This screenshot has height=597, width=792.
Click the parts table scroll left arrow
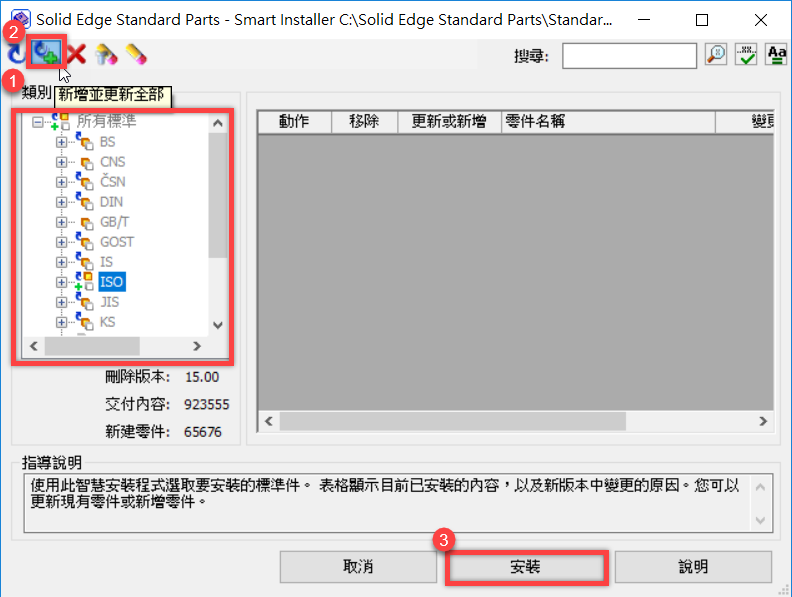269,421
